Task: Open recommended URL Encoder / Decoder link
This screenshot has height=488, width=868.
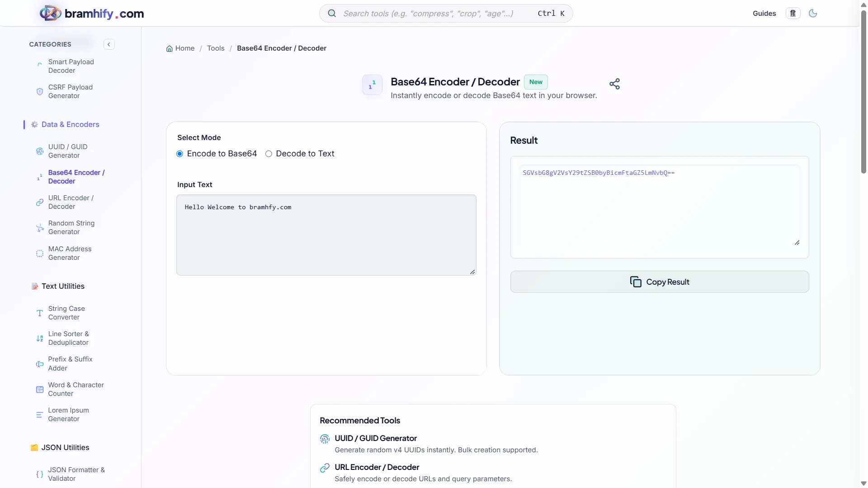Action: [377, 468]
